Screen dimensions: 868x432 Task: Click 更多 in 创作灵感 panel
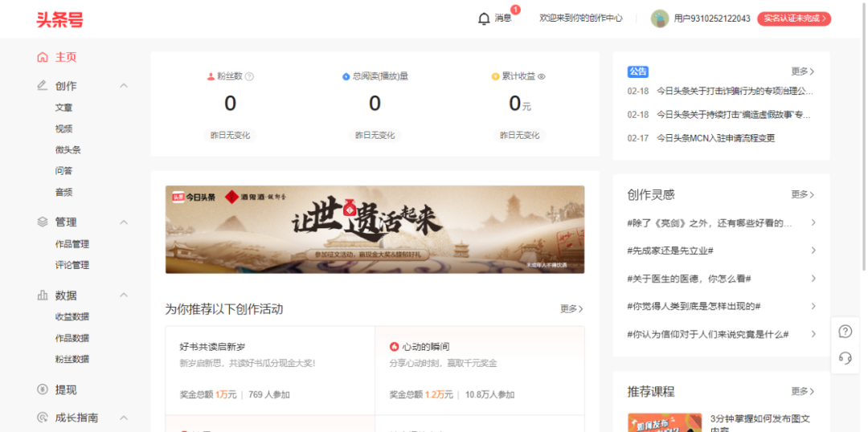803,194
